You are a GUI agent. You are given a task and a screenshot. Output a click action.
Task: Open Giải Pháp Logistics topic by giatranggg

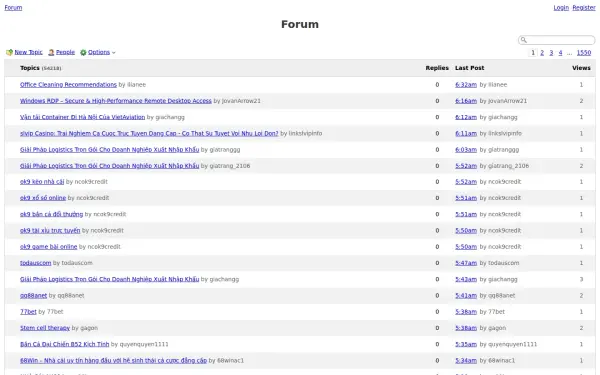[x=109, y=150]
